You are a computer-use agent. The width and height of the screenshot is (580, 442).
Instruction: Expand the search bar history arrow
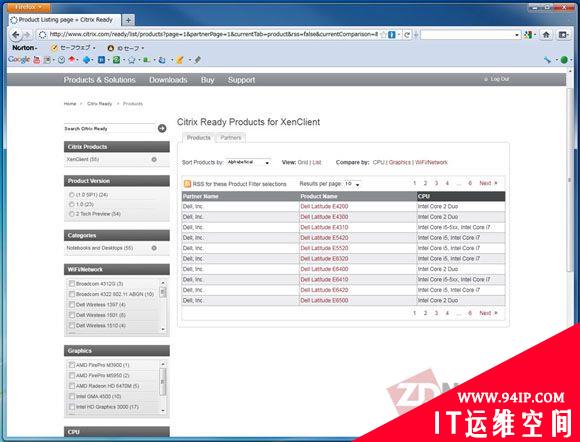point(517,35)
